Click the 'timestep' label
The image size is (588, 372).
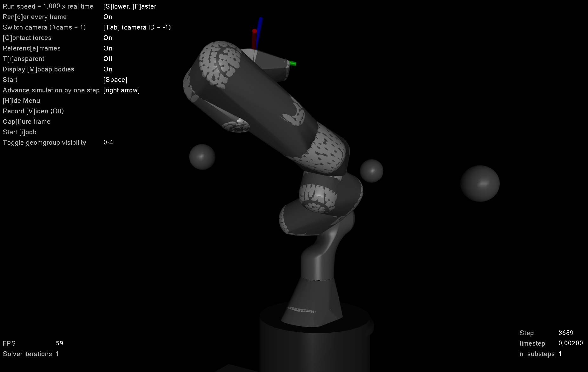click(532, 343)
